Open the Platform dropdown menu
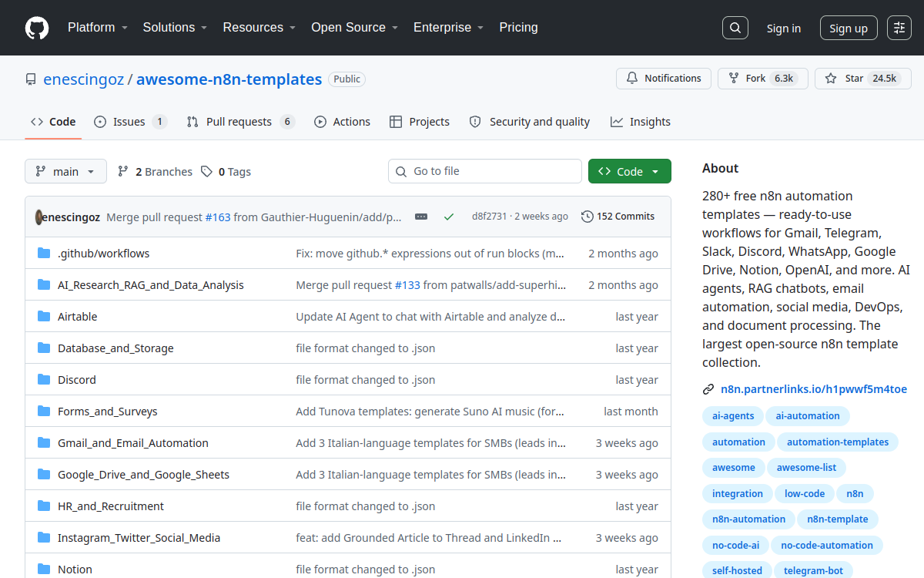 click(x=98, y=28)
